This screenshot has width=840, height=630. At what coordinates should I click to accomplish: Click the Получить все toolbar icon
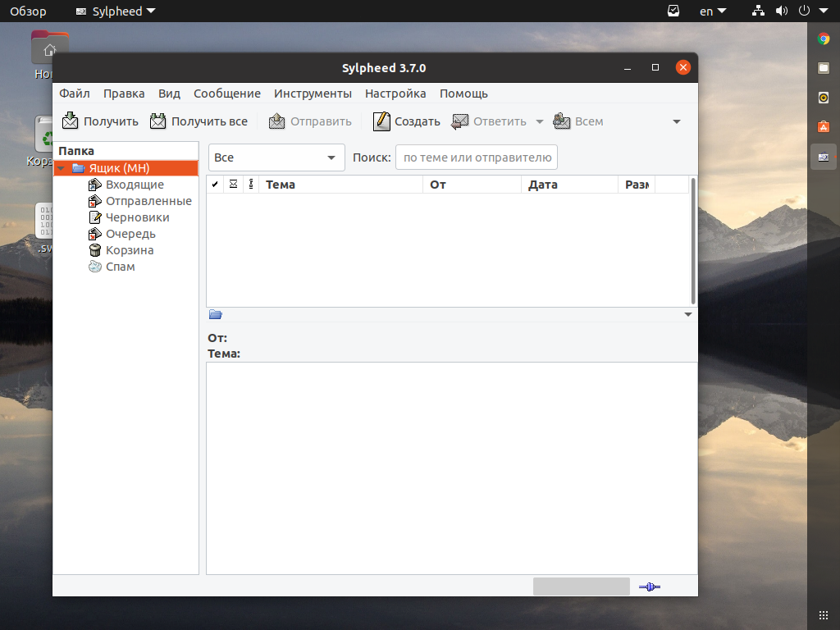(158, 121)
